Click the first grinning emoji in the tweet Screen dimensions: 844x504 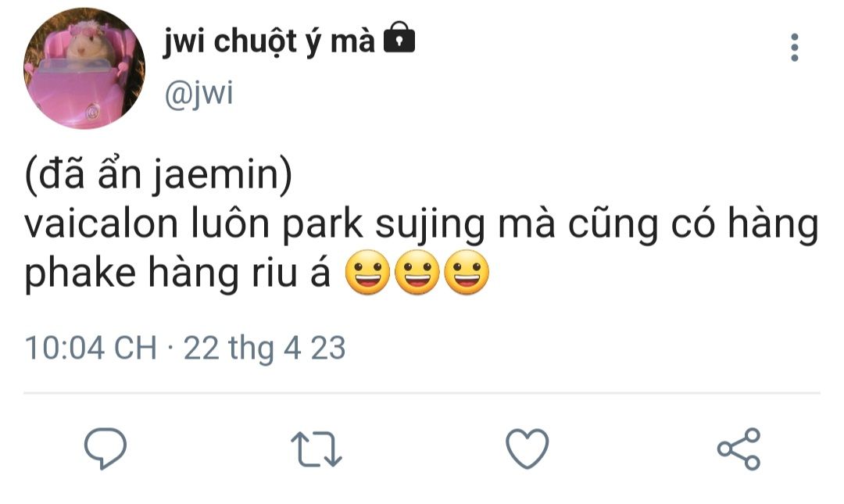[367, 272]
